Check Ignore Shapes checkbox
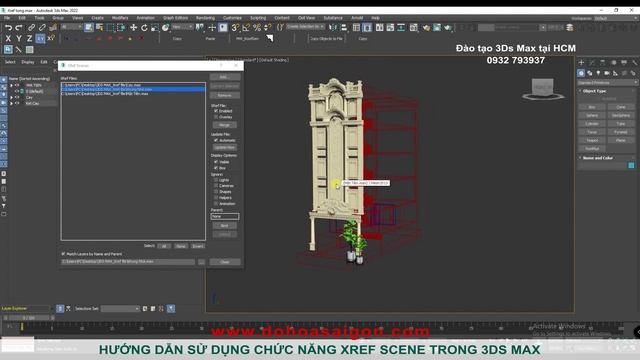 [x=216, y=192]
